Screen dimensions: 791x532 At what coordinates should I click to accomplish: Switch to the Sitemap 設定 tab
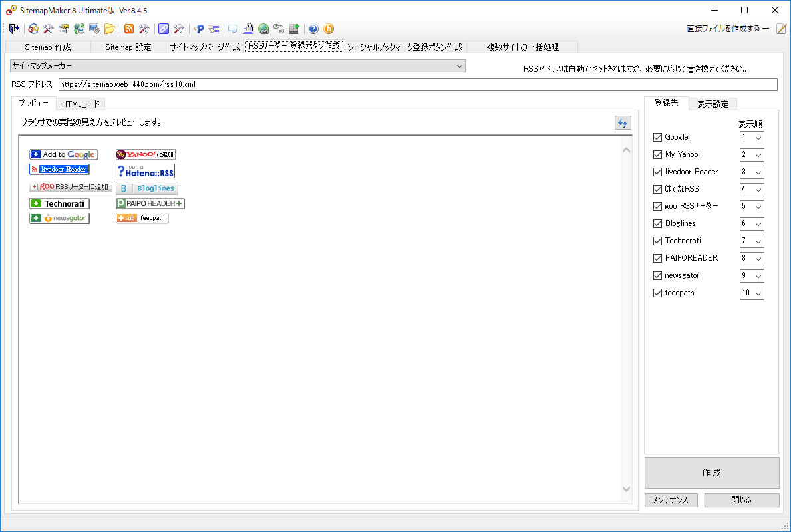coord(128,47)
